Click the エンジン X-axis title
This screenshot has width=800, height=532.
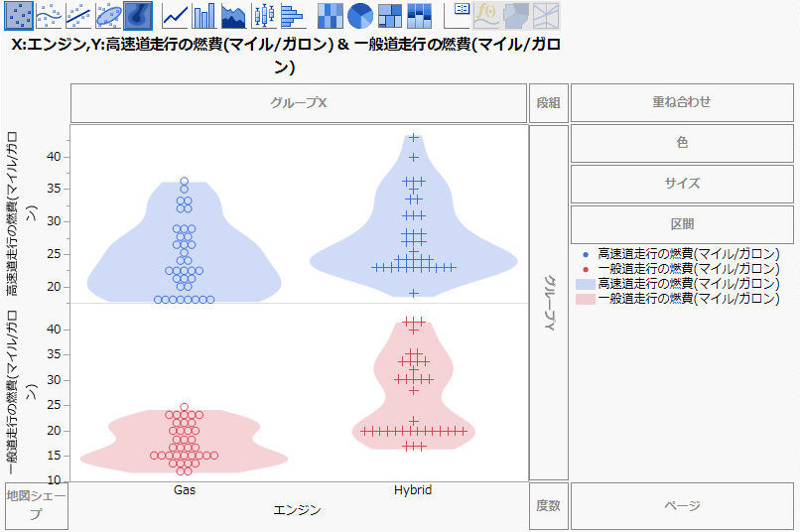(x=298, y=510)
